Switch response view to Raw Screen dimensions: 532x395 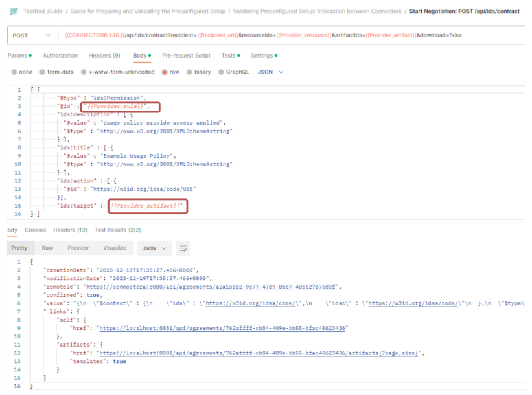point(47,248)
